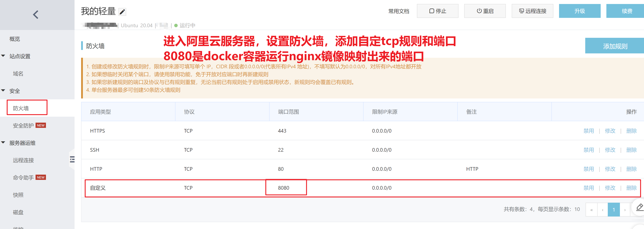644x229 pixels.
Task: Collapse the sidebar with handle icon
Action: point(72,159)
